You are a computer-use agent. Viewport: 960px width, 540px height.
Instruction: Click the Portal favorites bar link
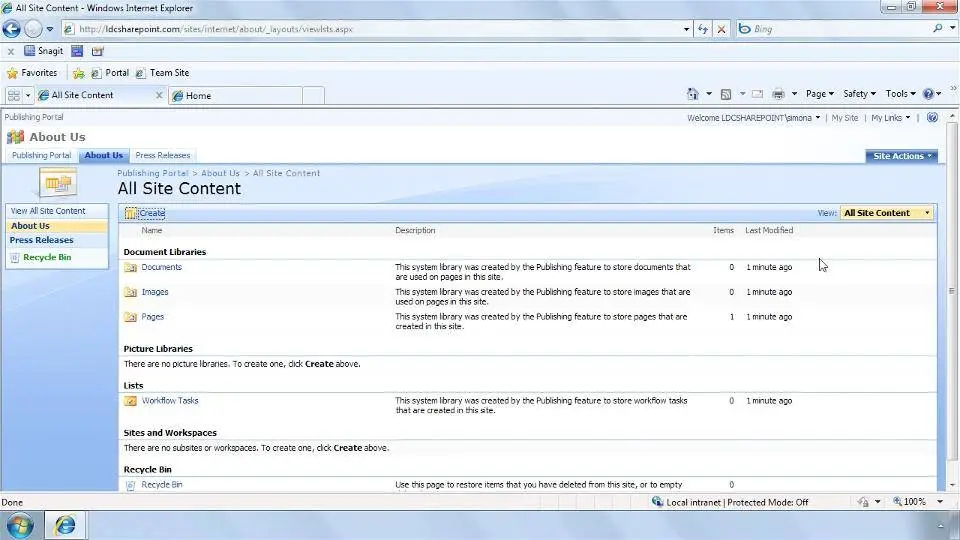click(110, 73)
